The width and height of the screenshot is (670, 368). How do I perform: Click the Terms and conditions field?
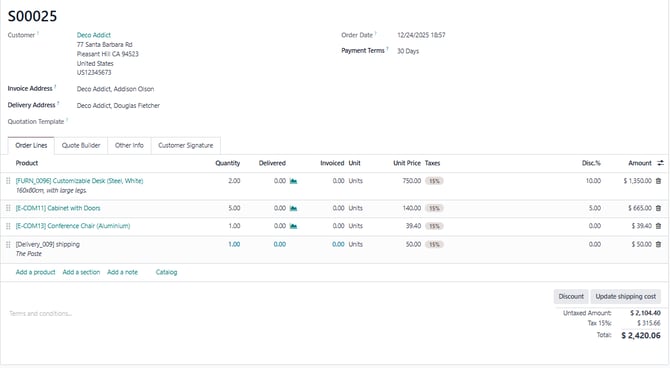pos(41,314)
